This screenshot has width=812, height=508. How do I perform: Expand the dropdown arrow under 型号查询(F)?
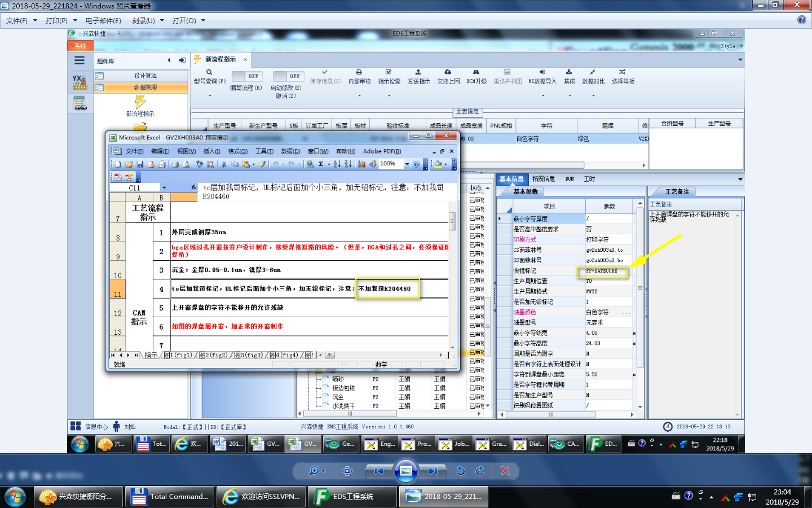click(x=210, y=95)
